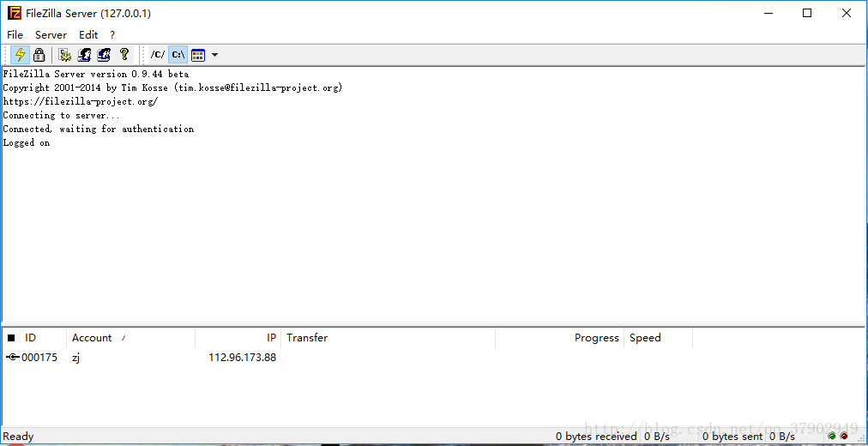Open the Server menu

[x=51, y=35]
